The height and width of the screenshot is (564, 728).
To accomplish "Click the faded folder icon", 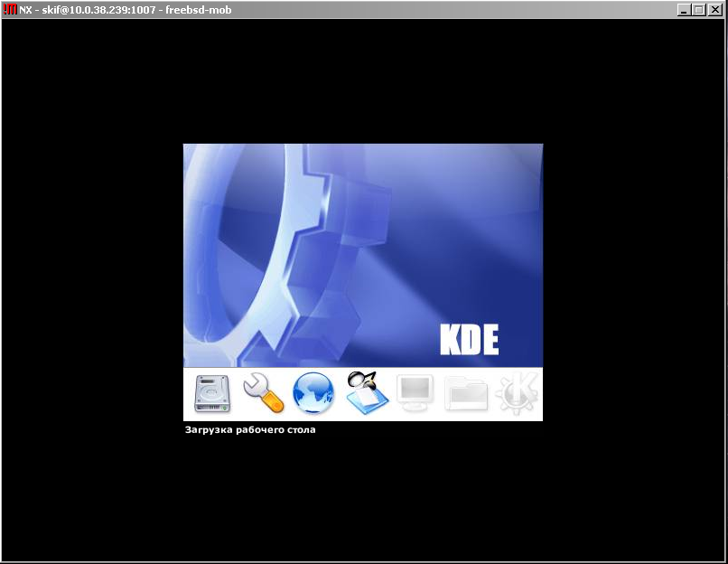I will coord(466,395).
